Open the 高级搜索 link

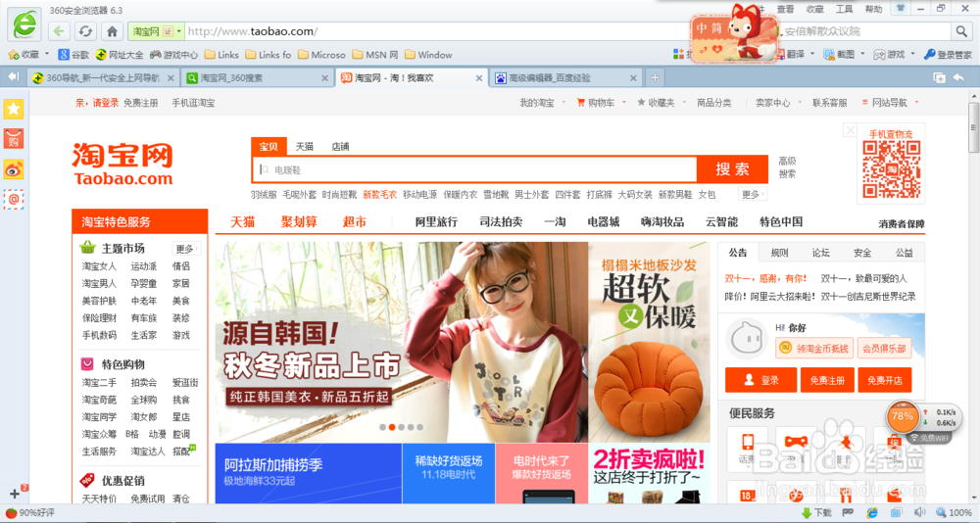coord(788,167)
